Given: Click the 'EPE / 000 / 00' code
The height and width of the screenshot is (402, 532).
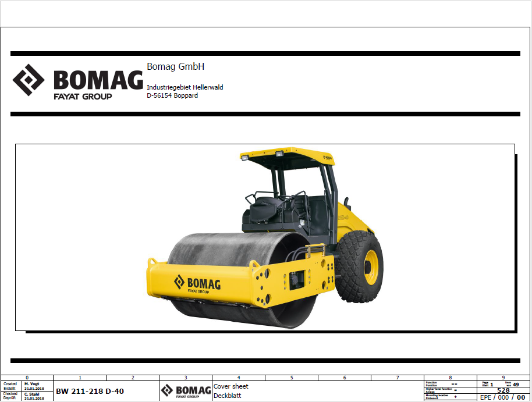Looking at the screenshot, I should [x=503, y=397].
